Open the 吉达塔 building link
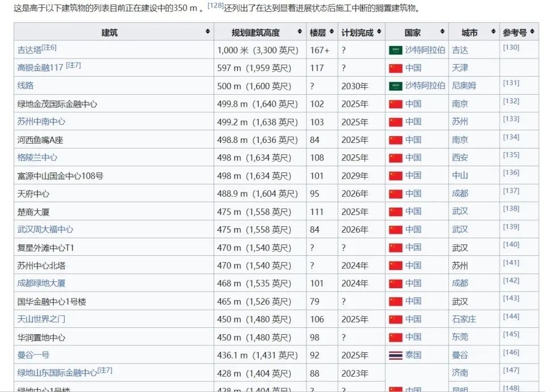 tap(29, 50)
